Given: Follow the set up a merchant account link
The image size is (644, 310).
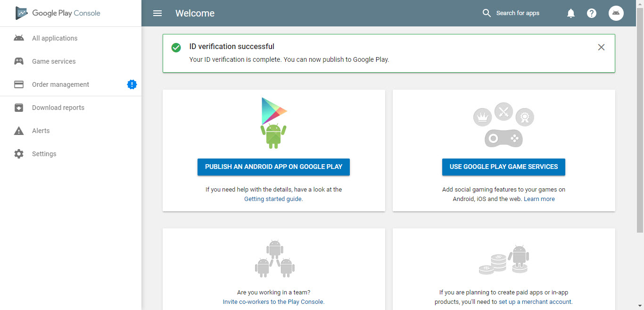Looking at the screenshot, I should (535, 302).
